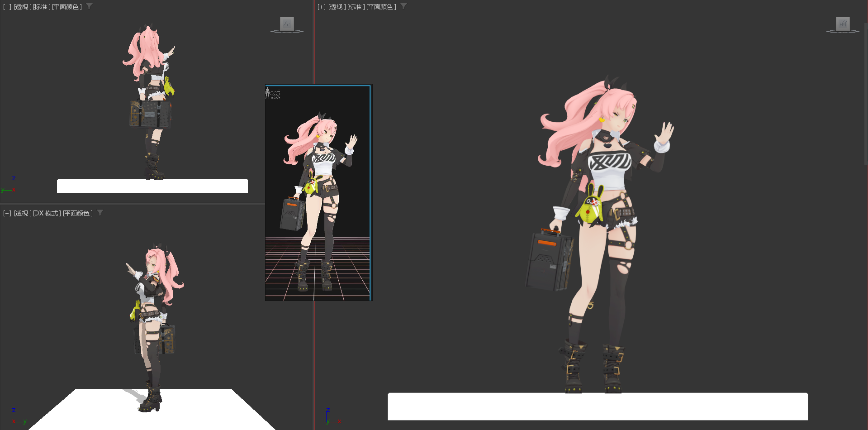Click [平面颜色] label in the right viewport
868x430 pixels.
point(381,7)
